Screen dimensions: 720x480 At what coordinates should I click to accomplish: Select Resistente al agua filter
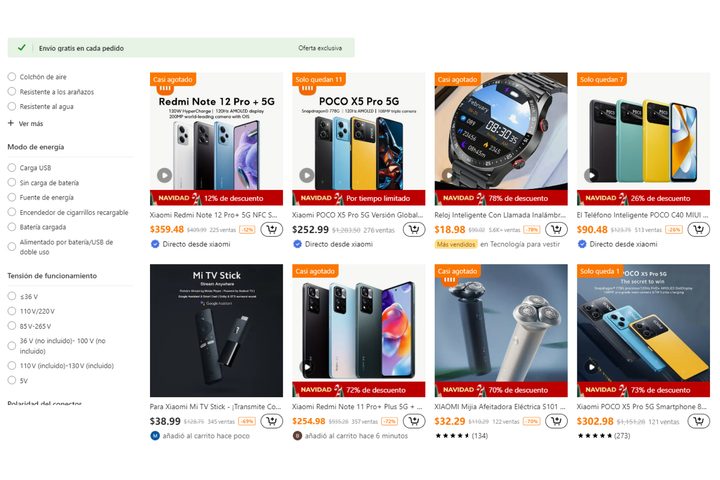pyautogui.click(x=12, y=106)
